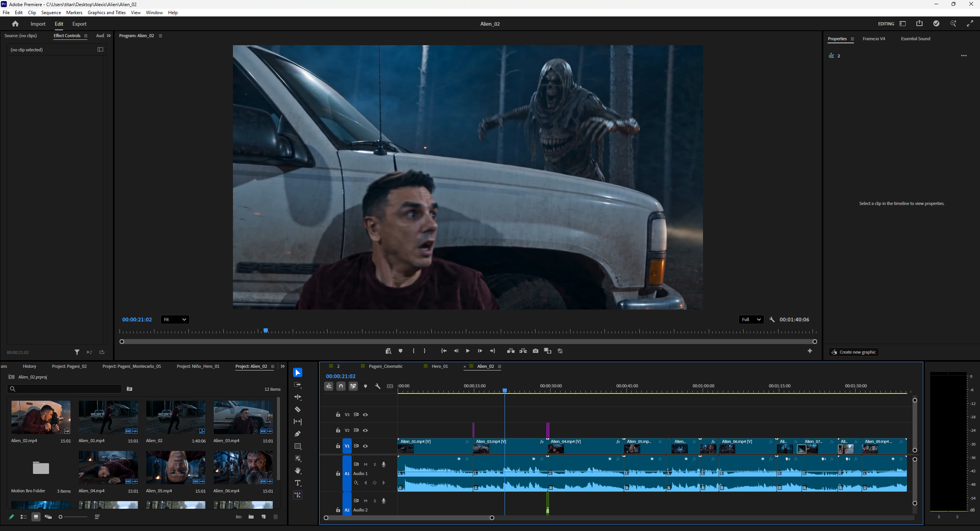The image size is (980, 531).
Task: Click the timeline caption track CC icon
Action: click(x=390, y=386)
